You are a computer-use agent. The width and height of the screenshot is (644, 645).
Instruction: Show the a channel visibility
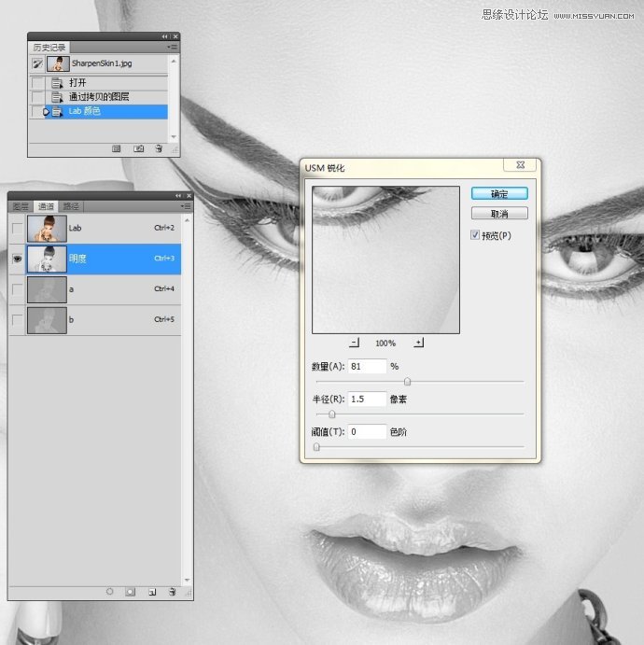pos(18,289)
